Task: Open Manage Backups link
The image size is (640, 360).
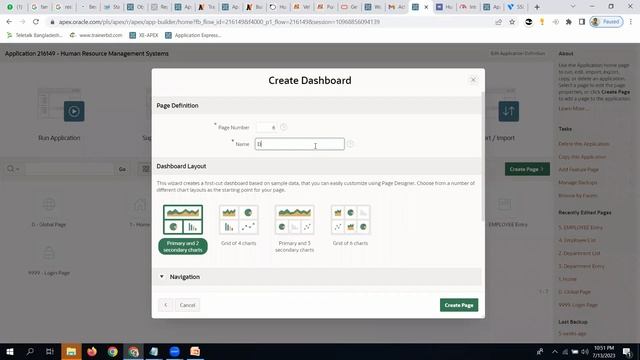Action: (578, 182)
